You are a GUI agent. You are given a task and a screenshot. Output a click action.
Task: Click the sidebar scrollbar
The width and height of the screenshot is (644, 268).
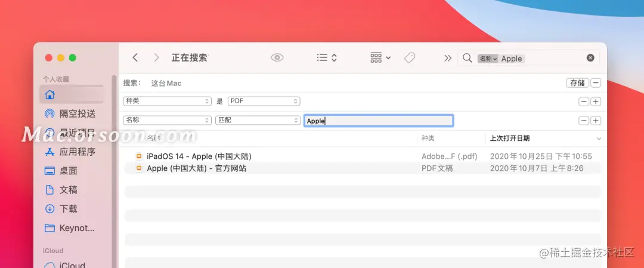(x=114, y=172)
